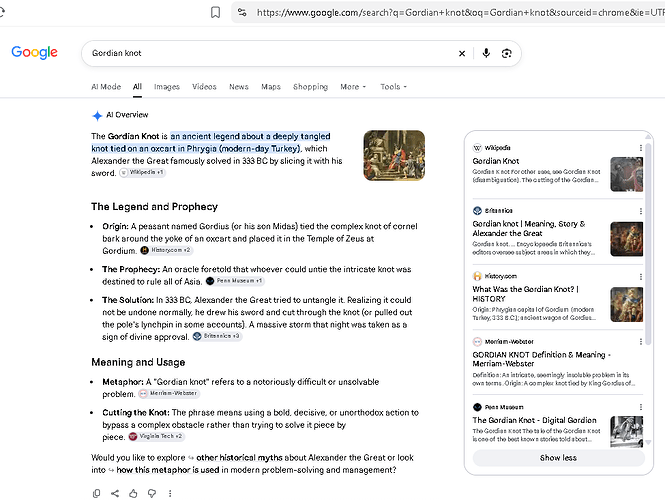Image resolution: width=665 pixels, height=500 pixels.
Task: Click the Merriam-Webster favicon in sources panel
Action: (x=477, y=342)
